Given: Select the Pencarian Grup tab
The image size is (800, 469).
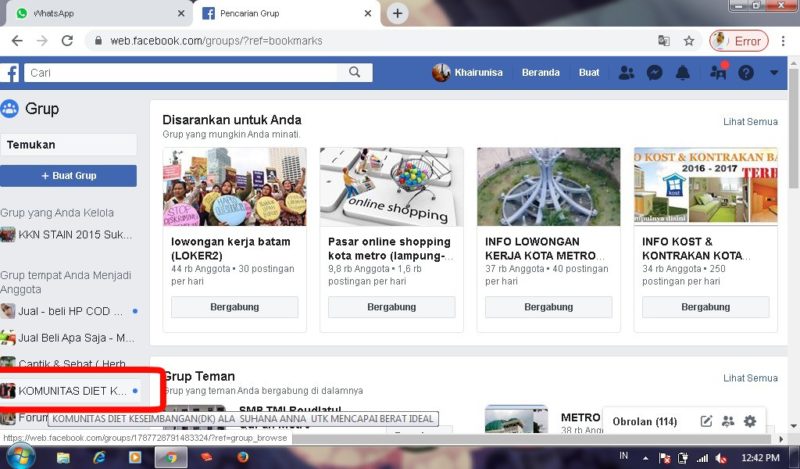Looking at the screenshot, I should [286, 13].
